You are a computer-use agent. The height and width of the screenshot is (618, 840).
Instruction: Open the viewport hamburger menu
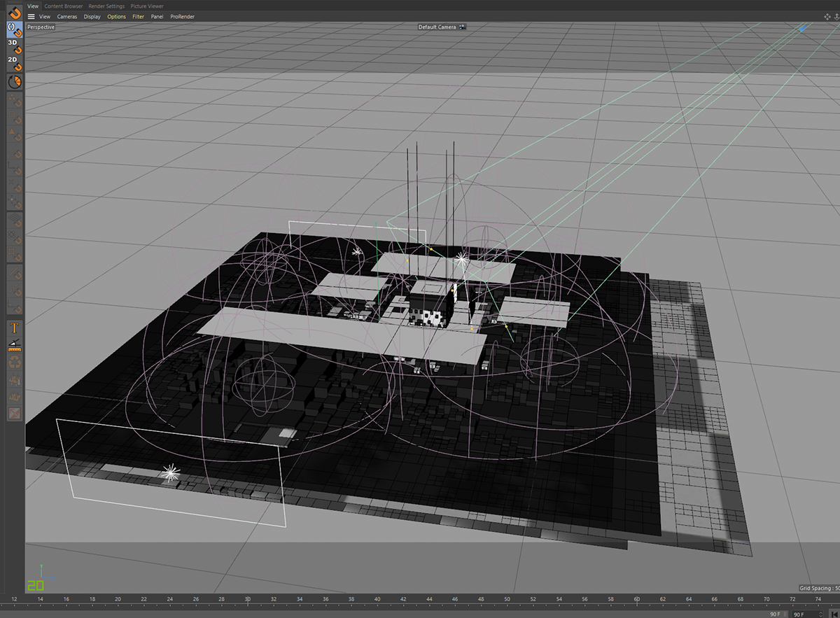tap(31, 16)
